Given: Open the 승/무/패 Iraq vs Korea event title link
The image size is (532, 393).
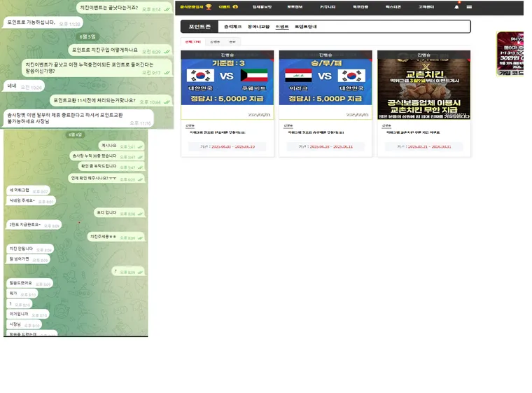Looking at the screenshot, I should click(316, 132).
